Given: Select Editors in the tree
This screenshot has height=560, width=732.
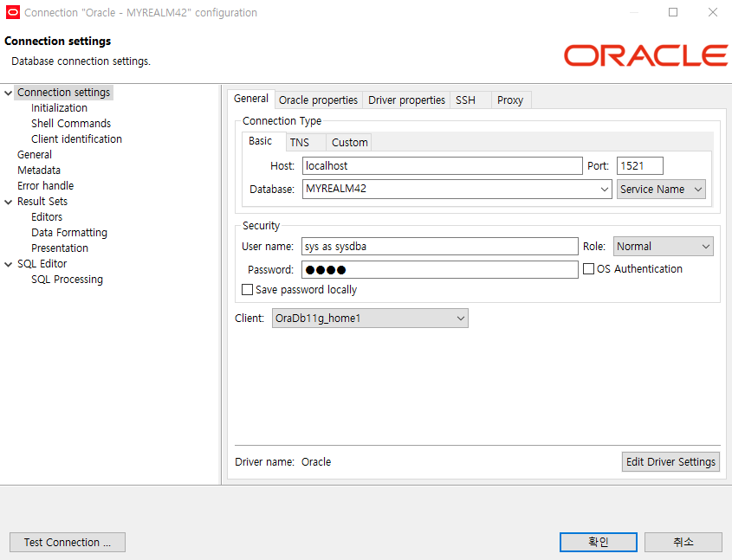Looking at the screenshot, I should click(x=47, y=217).
